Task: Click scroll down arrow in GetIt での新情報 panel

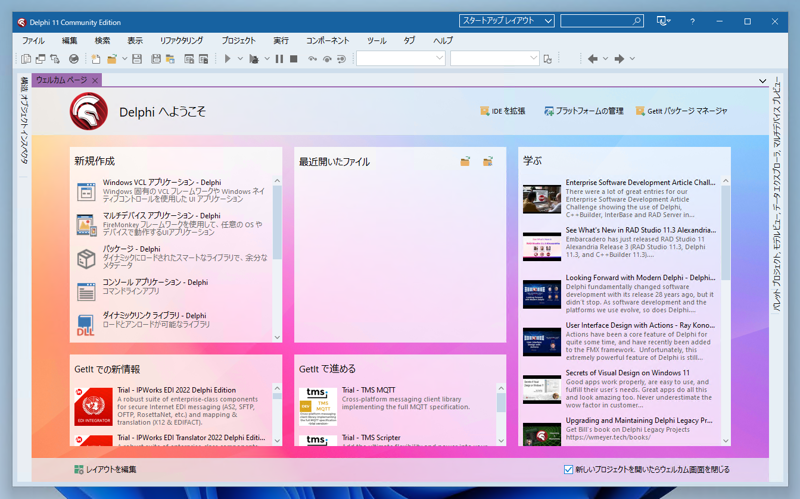Action: click(x=277, y=441)
